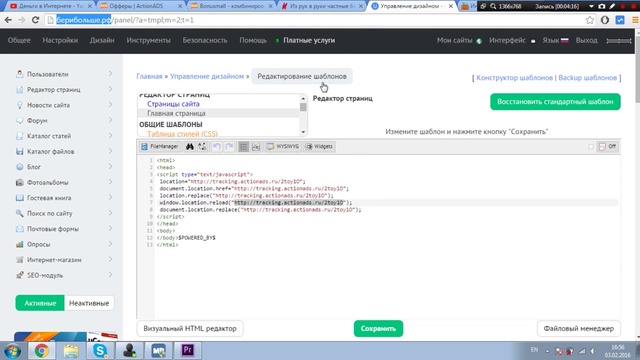Open the Chrome hamburger menu
640x360 pixels.
pos(635,20)
